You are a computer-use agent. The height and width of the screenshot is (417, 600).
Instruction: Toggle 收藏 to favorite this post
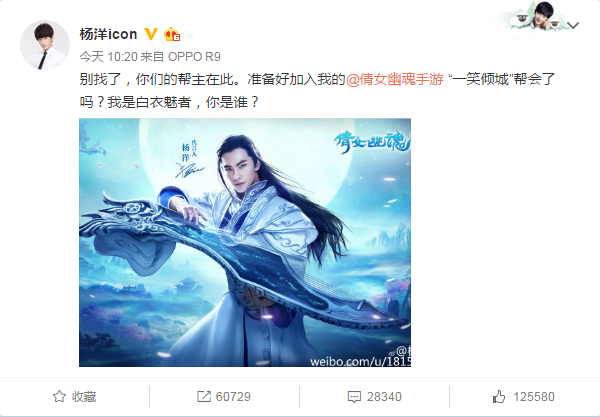[74, 396]
